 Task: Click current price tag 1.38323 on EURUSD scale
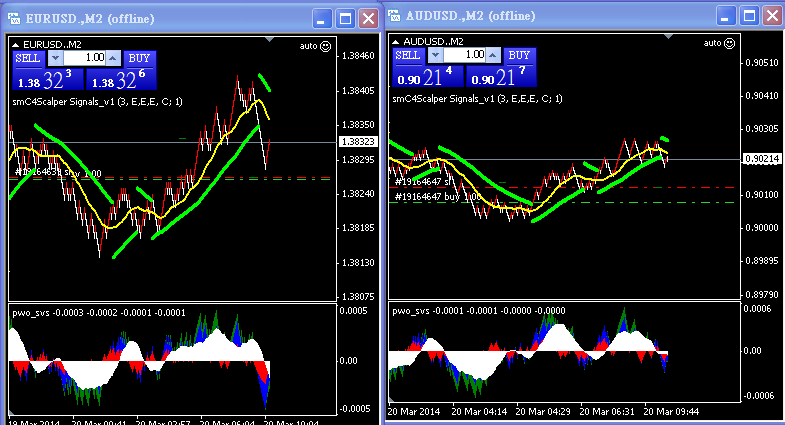(x=358, y=142)
